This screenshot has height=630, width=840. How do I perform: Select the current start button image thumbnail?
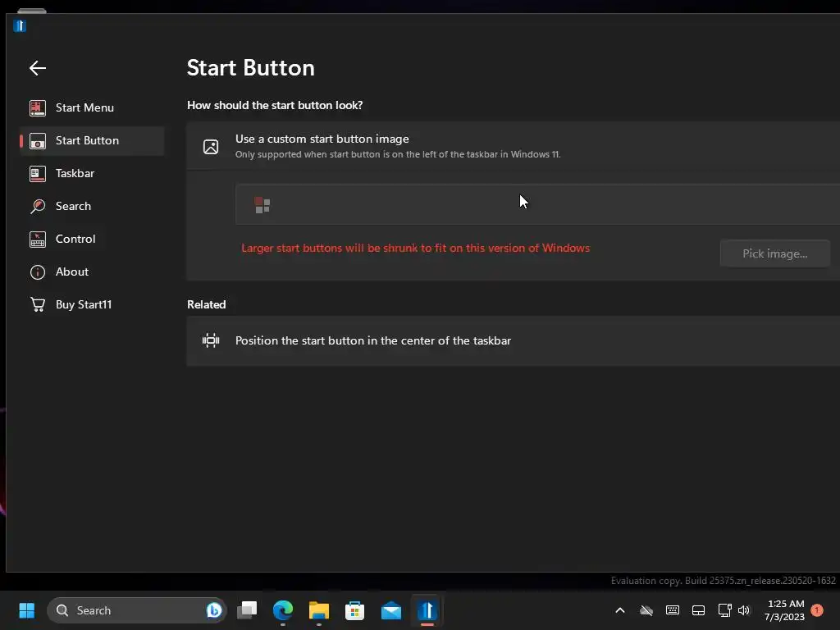262,205
